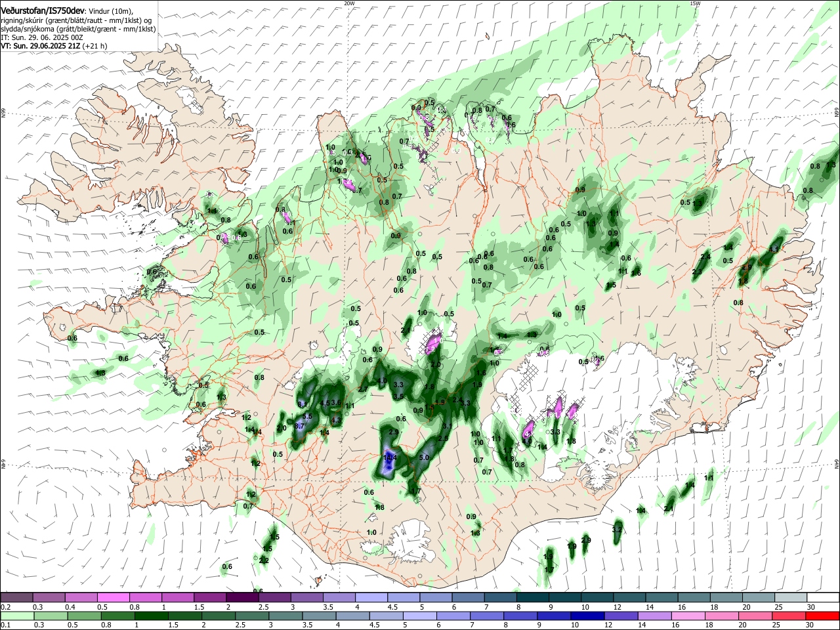The image size is (840, 630).
Task: Click the initial time line 'IT: Sun. 29. 06. 2025 00Z'
Action: pos(42,37)
